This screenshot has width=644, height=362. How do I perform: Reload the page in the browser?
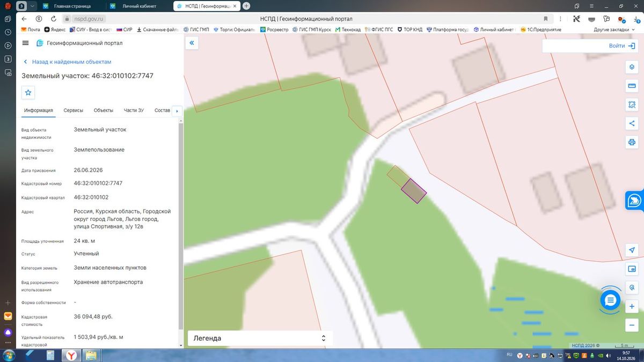(53, 18)
